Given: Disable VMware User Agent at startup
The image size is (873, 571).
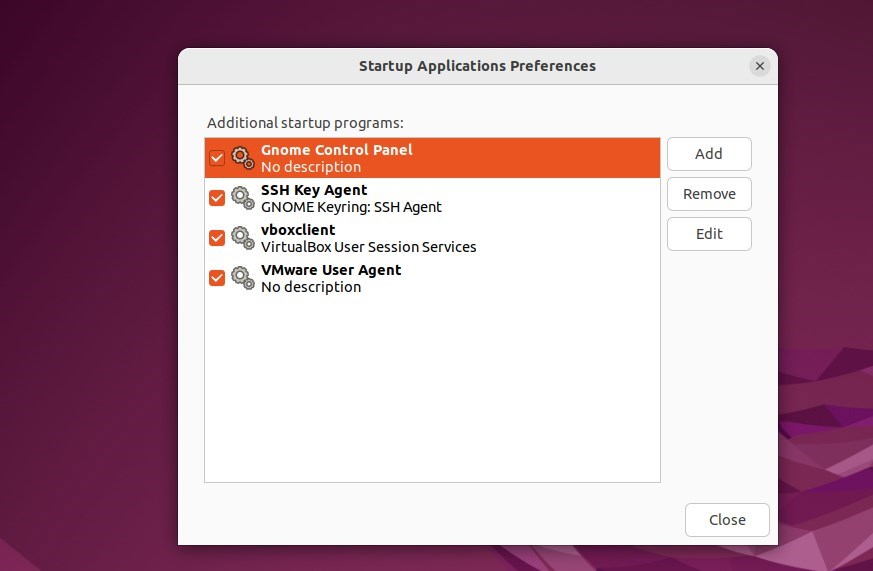Looking at the screenshot, I should pos(217,278).
